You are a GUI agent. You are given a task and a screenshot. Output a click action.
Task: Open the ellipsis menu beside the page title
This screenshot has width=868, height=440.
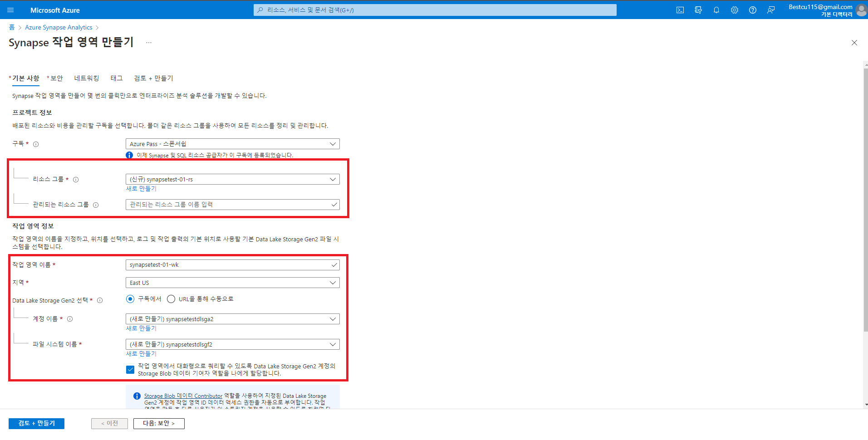[149, 43]
